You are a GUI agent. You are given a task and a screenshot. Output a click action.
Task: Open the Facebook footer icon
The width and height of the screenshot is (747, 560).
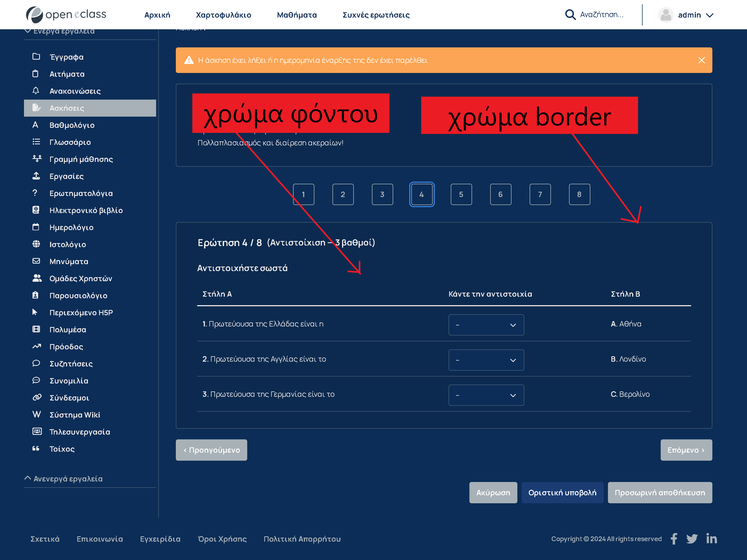[674, 539]
